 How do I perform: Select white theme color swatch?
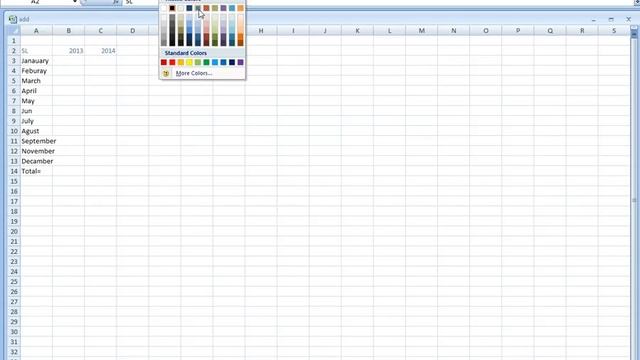[164, 8]
